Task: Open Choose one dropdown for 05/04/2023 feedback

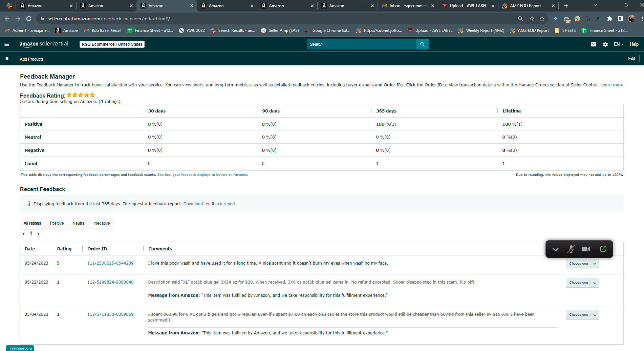Action: [582, 315]
